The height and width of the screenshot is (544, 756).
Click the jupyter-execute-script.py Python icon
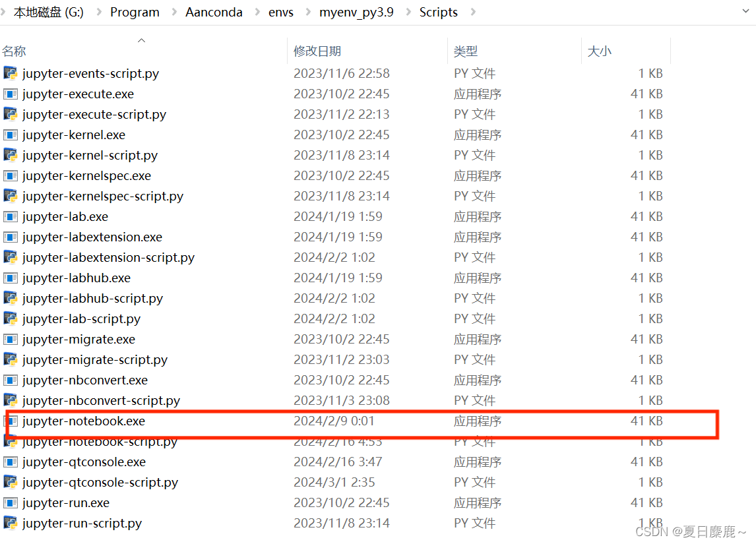11,114
